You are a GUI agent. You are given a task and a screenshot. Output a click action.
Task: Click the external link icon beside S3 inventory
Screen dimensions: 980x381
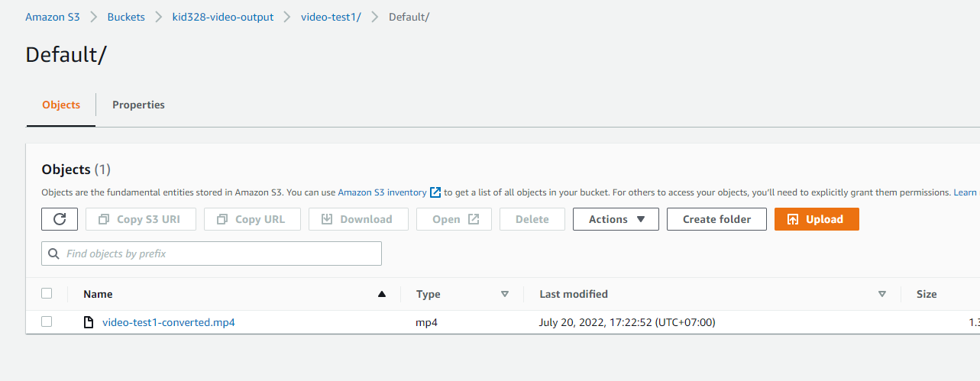coord(435,192)
